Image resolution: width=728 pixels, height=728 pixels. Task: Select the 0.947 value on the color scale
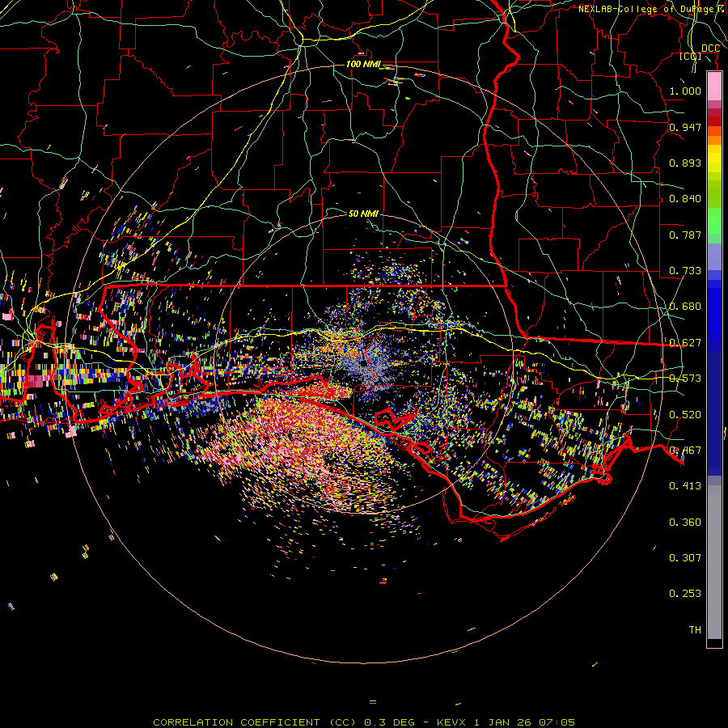click(x=685, y=127)
